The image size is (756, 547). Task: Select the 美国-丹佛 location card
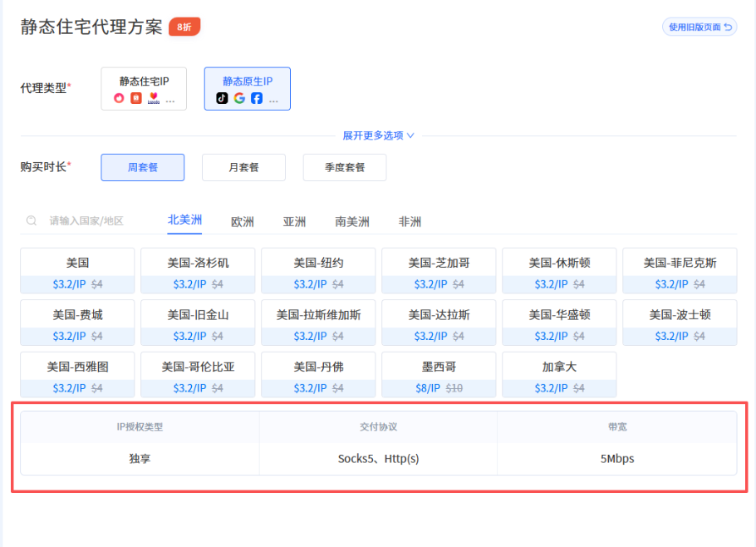(318, 375)
